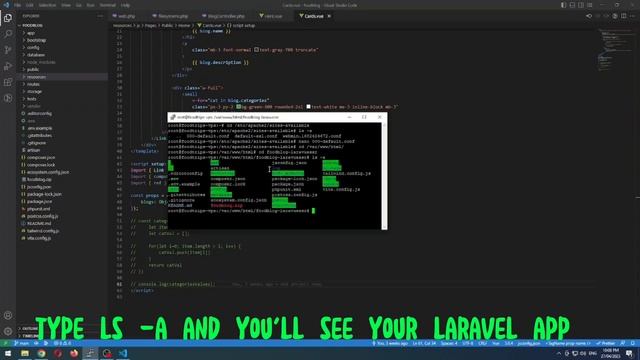Open the notification center icon in taskbar
The image size is (640, 360).
[629, 353]
